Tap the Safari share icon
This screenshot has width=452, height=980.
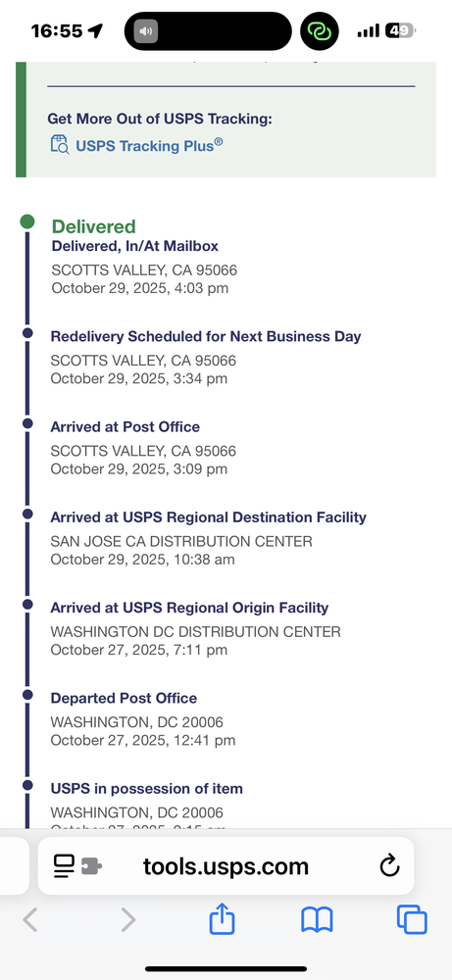pyautogui.click(x=222, y=919)
